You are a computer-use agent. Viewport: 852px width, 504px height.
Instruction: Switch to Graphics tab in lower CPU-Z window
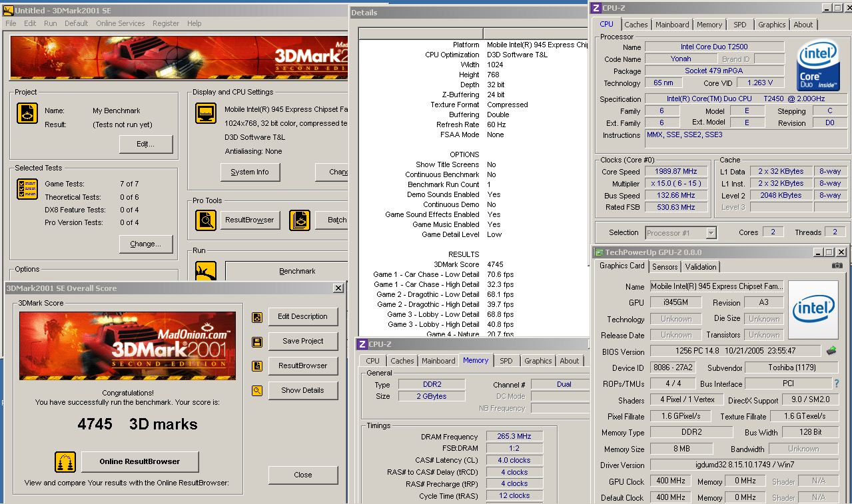538,361
